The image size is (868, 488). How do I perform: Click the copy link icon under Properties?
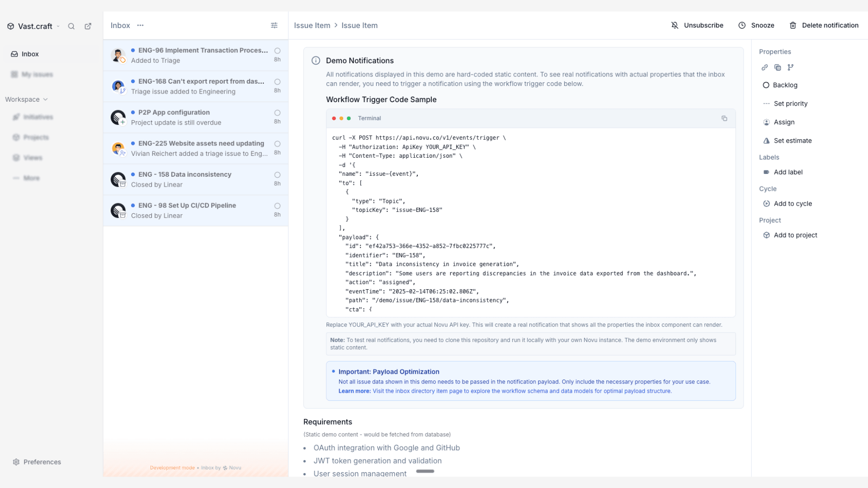coord(764,67)
